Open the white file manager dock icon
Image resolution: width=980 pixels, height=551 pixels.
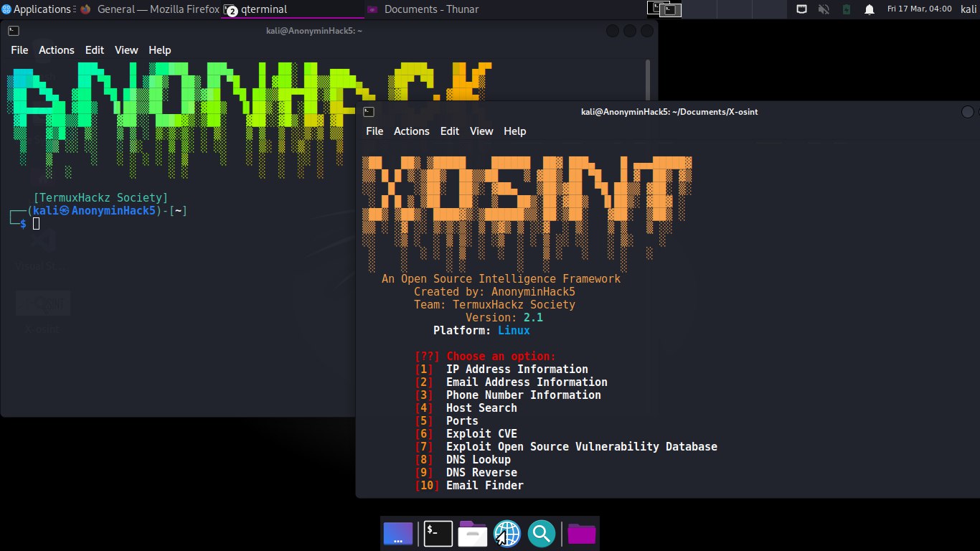pos(473,533)
